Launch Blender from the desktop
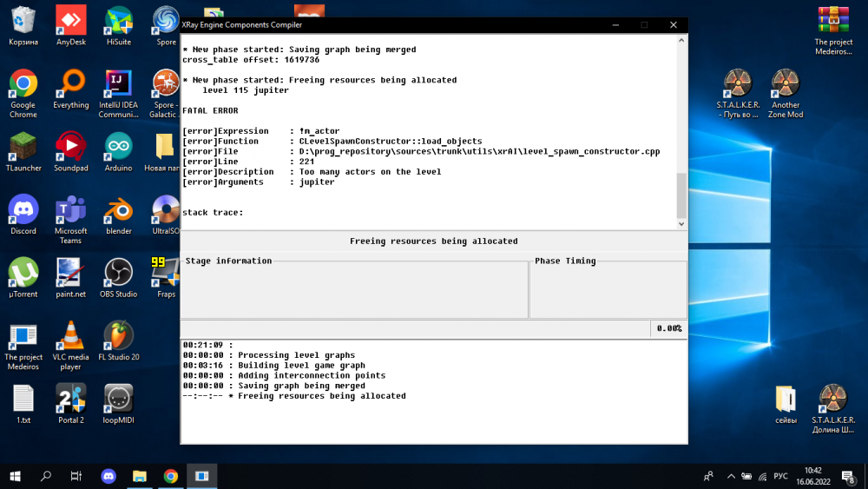Viewport: 868px width, 489px height. click(x=118, y=215)
